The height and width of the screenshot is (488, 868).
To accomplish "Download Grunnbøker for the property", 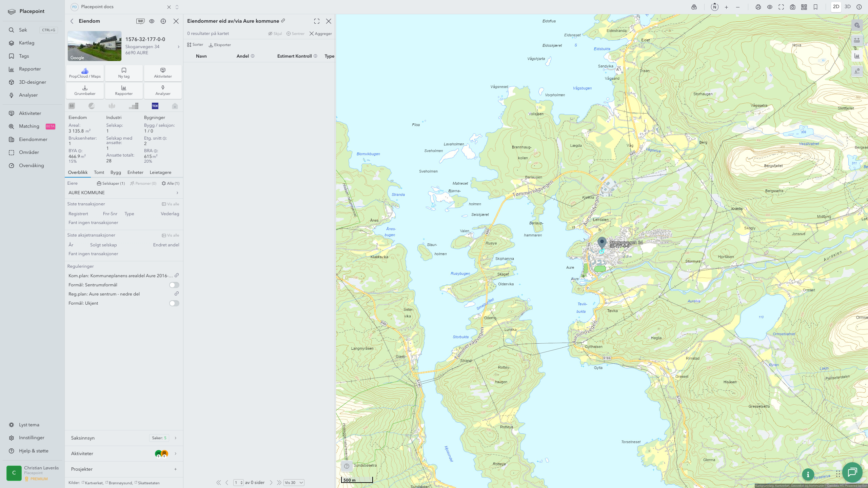I will [x=85, y=90].
